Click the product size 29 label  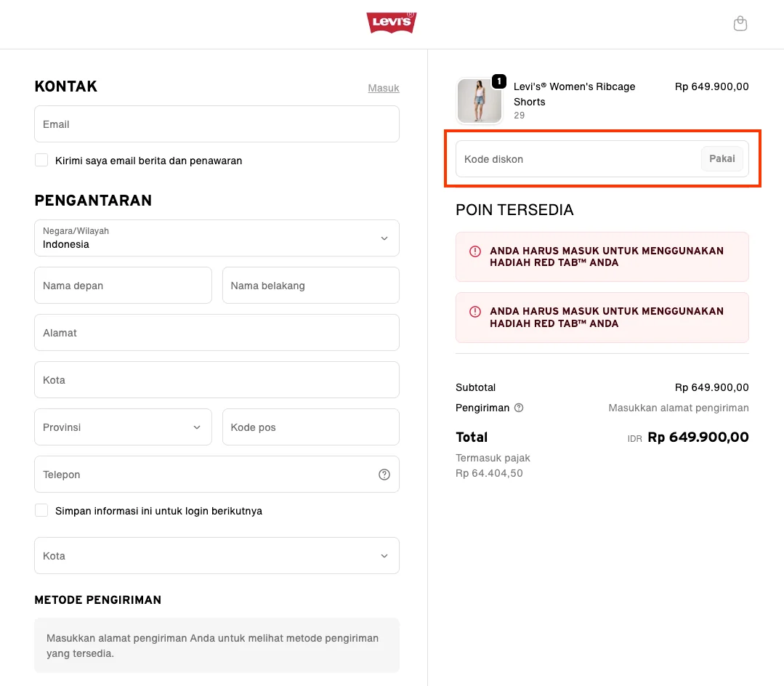(x=519, y=116)
